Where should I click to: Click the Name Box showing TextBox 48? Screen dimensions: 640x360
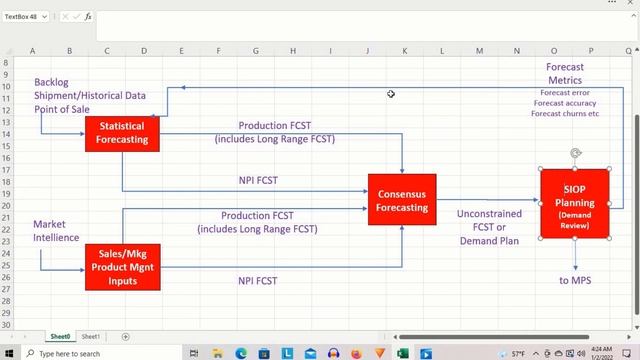pos(21,17)
